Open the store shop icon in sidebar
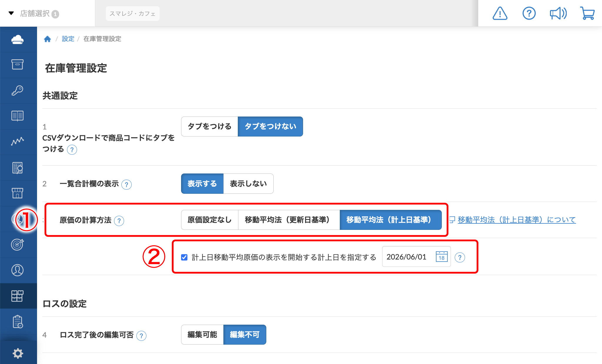Image resolution: width=602 pixels, height=364 pixels. 18,193
